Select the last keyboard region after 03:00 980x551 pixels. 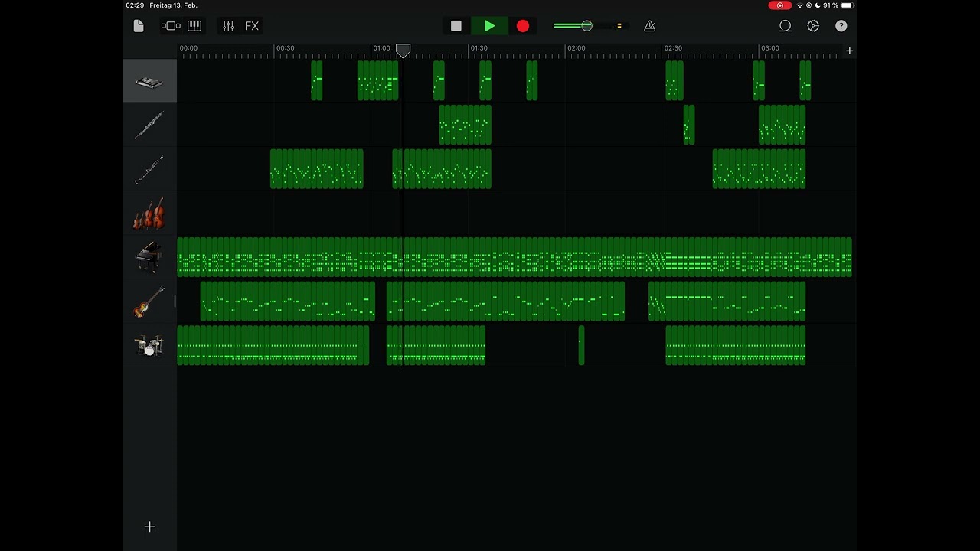(x=805, y=81)
